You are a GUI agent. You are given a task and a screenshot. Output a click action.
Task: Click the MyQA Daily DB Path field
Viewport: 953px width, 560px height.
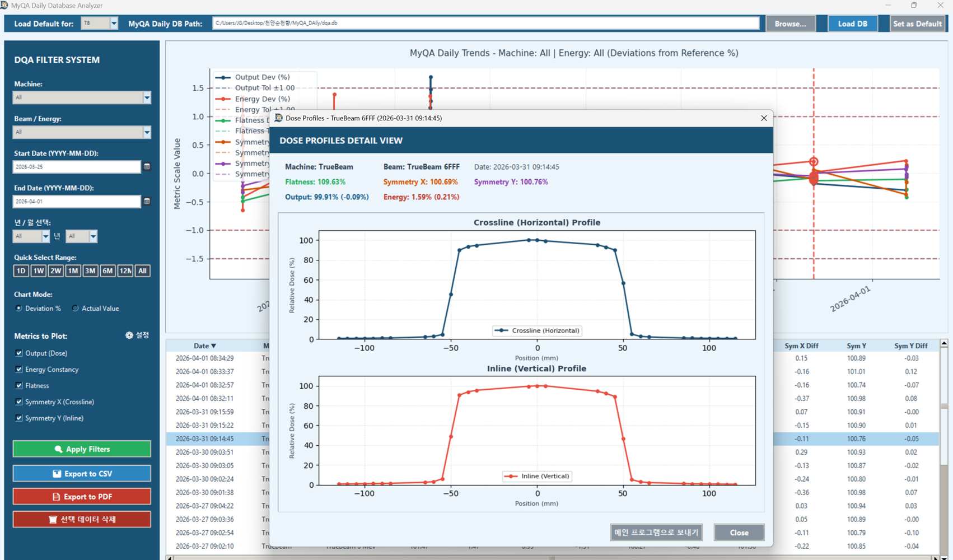(485, 24)
